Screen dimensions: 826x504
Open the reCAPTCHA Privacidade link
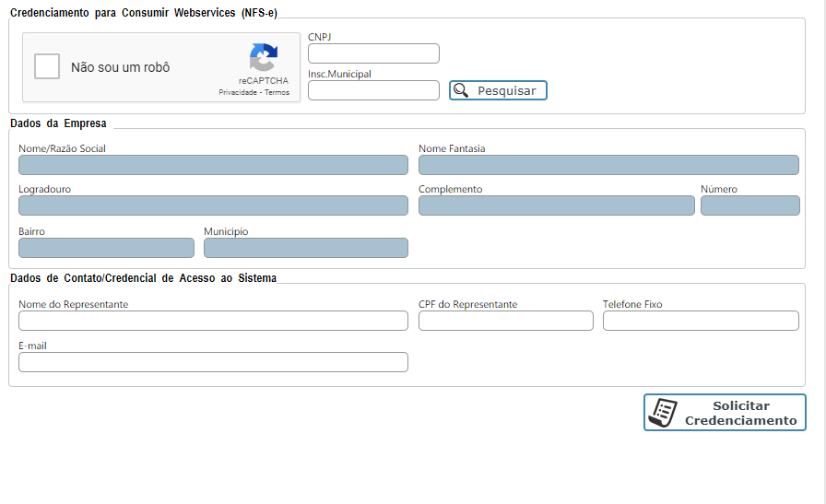pos(238,92)
